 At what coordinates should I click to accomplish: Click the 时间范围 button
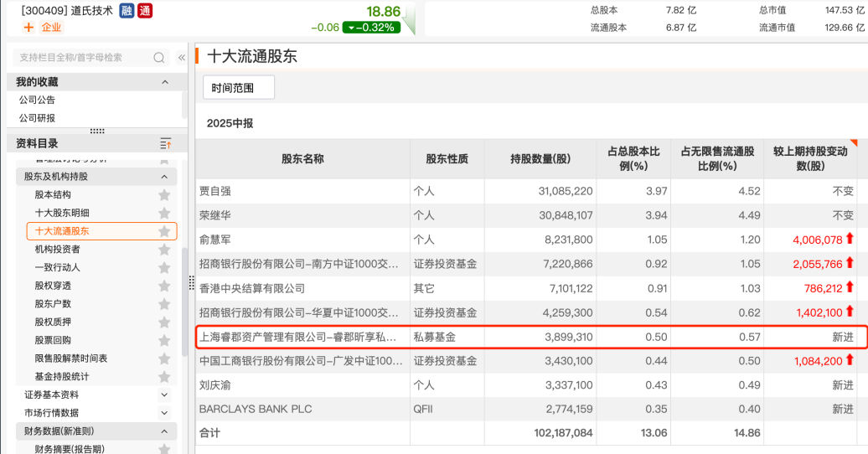(239, 87)
